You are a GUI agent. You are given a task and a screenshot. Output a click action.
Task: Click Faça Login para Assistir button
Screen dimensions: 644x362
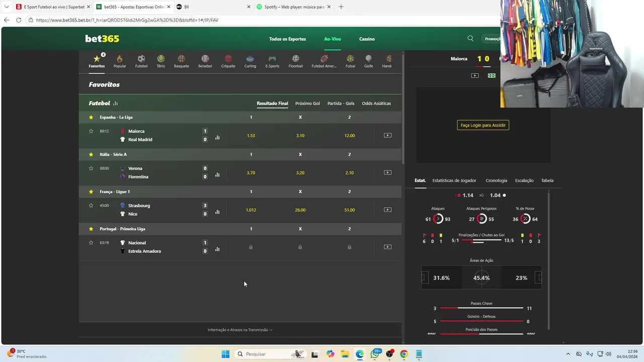[x=483, y=125]
